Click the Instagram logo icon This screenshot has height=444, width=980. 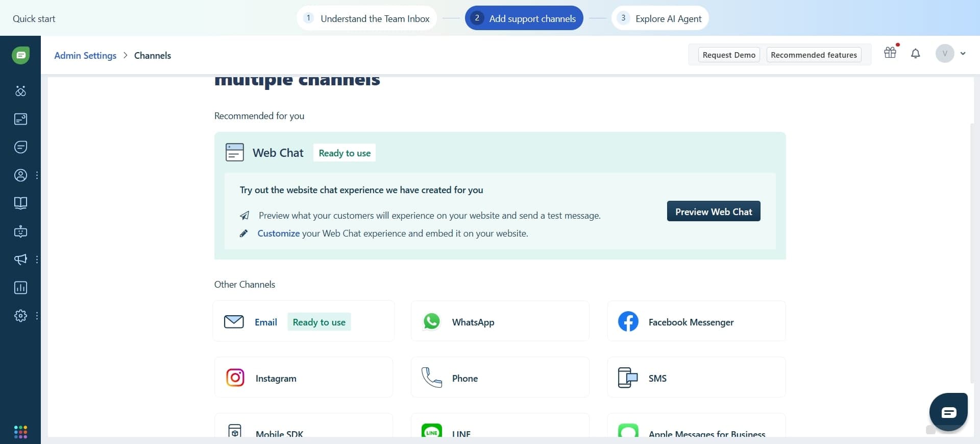coord(235,378)
